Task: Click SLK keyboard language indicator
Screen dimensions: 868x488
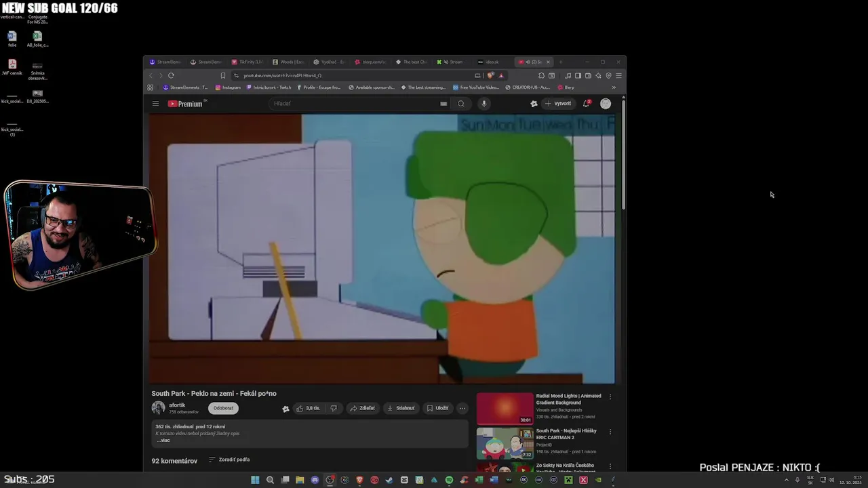Action: tap(810, 480)
